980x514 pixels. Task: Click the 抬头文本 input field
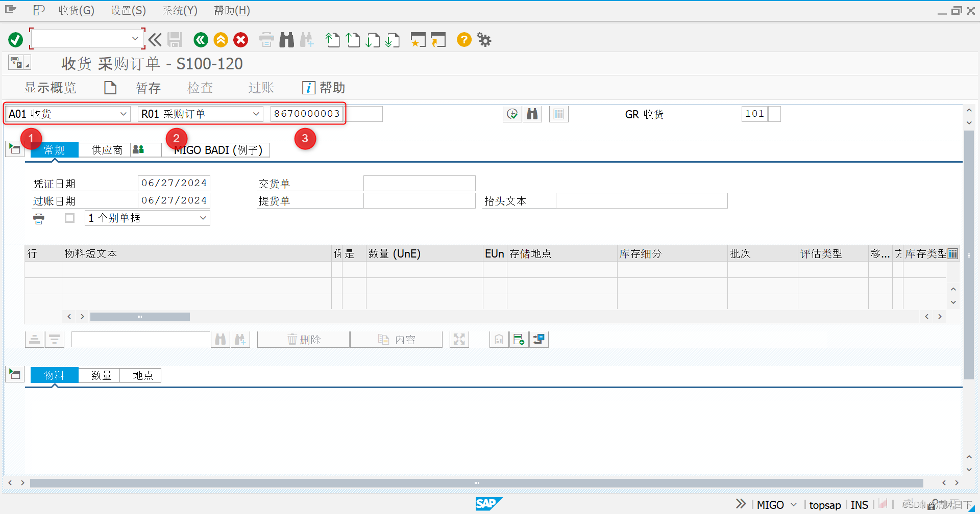pyautogui.click(x=642, y=200)
